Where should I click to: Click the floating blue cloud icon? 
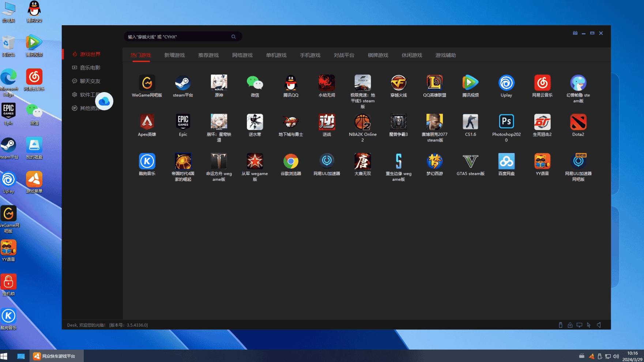coord(104,101)
